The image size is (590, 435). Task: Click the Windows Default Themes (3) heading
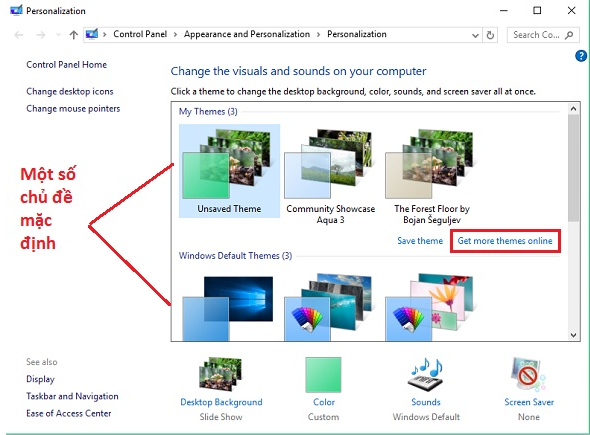(235, 256)
